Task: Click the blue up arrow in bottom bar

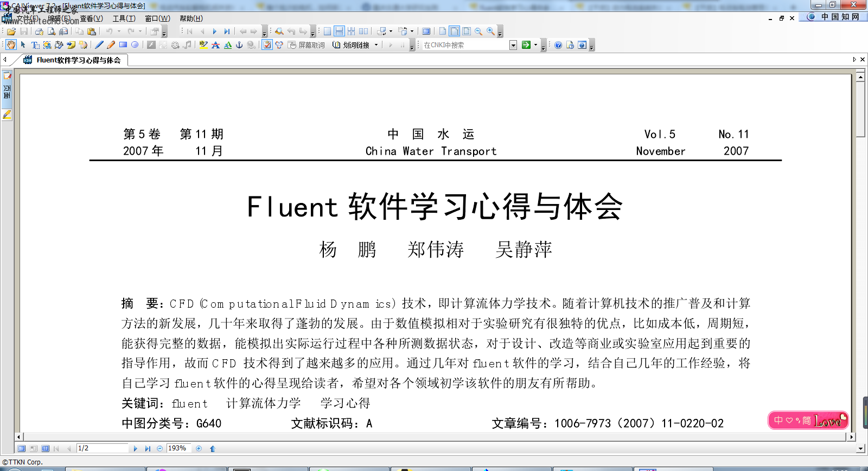Action: [x=213, y=449]
